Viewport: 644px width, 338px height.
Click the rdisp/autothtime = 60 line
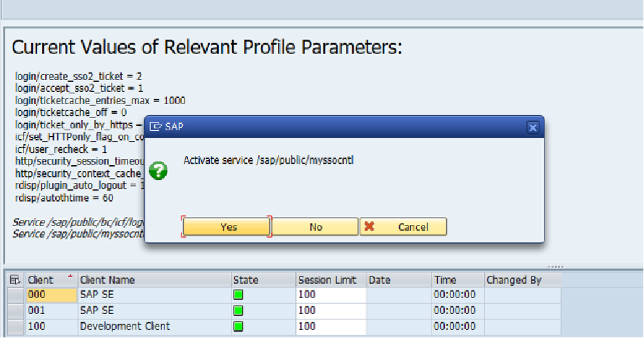pyautogui.click(x=64, y=198)
